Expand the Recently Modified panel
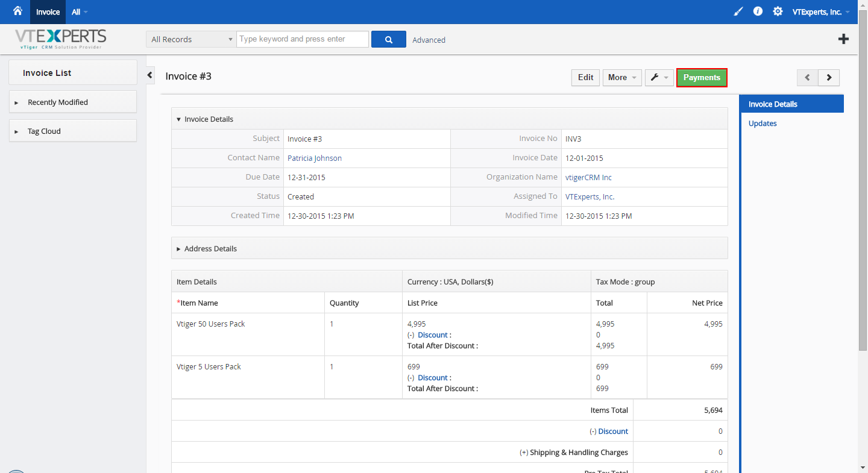 (73, 102)
